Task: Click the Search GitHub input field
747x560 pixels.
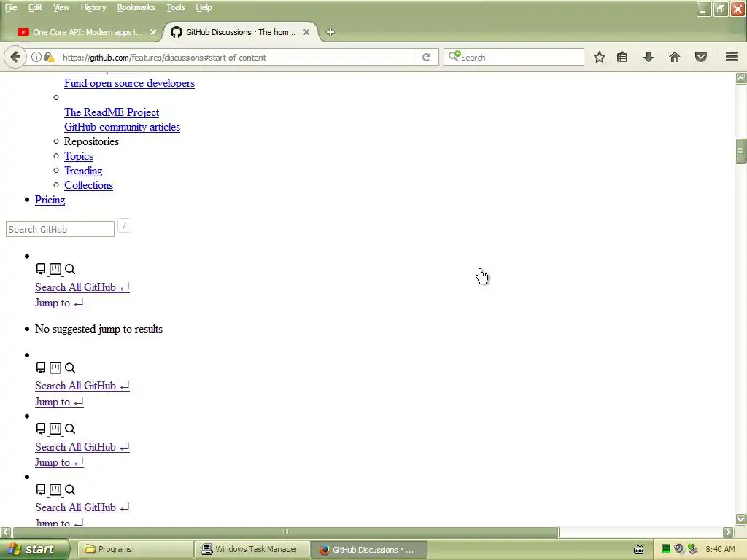Action: tap(60, 229)
